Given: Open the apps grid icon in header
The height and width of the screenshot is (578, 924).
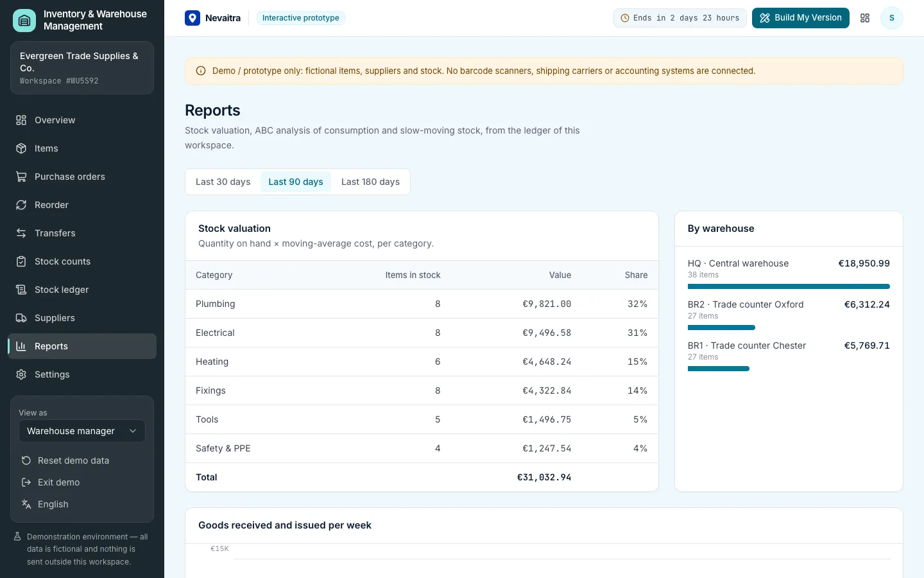Looking at the screenshot, I should click(x=865, y=18).
